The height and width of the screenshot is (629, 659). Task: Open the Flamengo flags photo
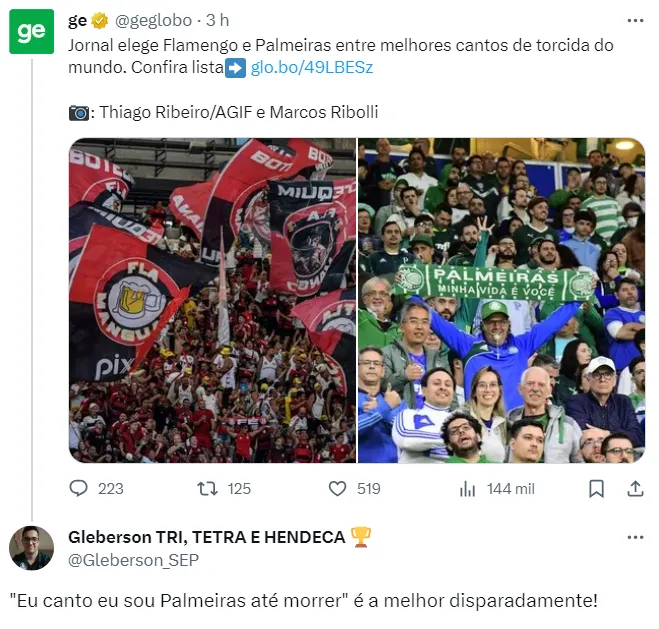(212, 300)
